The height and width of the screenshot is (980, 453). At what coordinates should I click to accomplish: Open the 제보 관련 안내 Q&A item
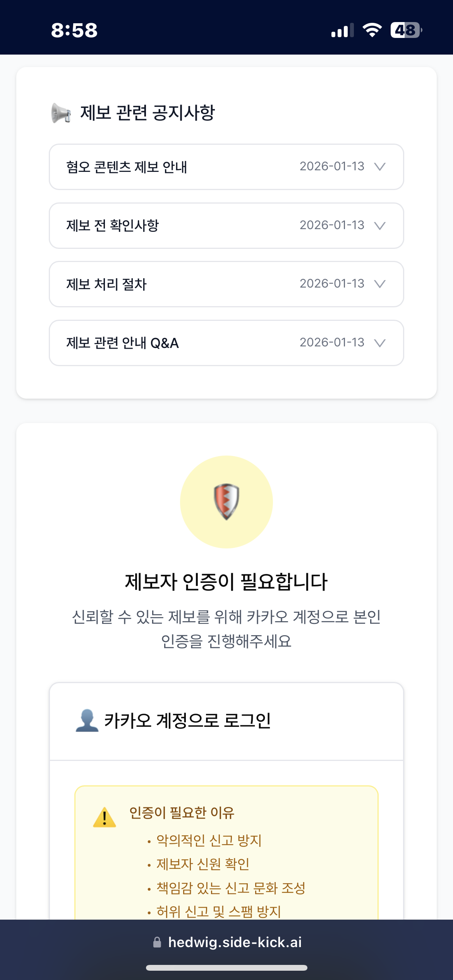coord(122,343)
